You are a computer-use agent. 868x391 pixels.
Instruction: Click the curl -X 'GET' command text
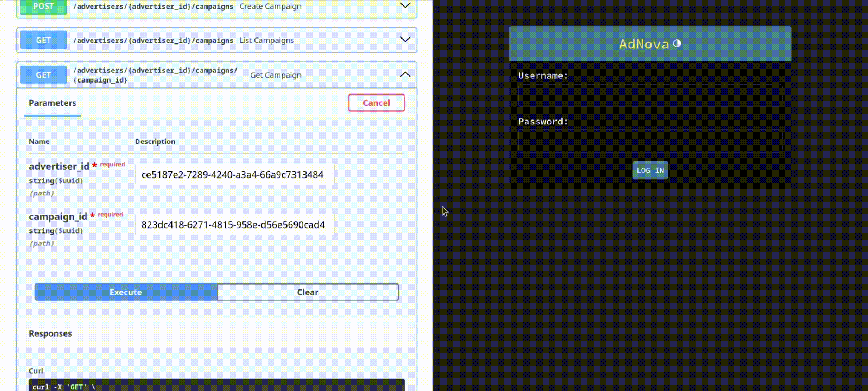coord(64,387)
